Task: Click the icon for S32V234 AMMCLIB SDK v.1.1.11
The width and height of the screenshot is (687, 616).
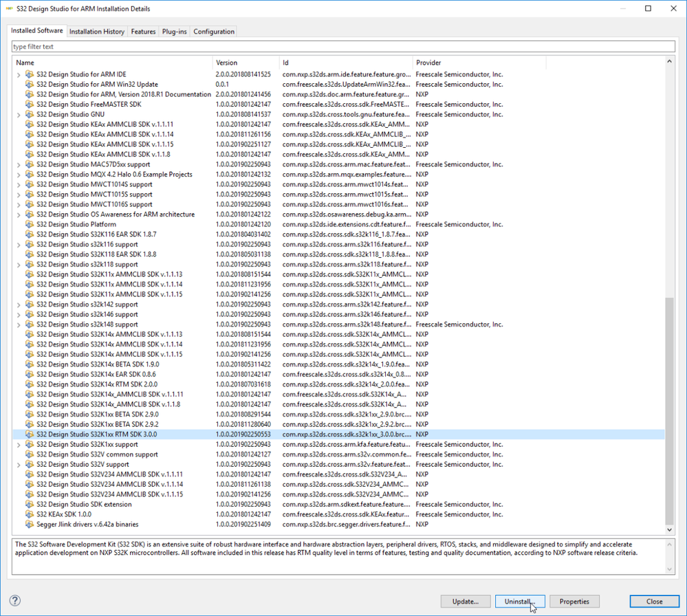Action: pos(30,474)
